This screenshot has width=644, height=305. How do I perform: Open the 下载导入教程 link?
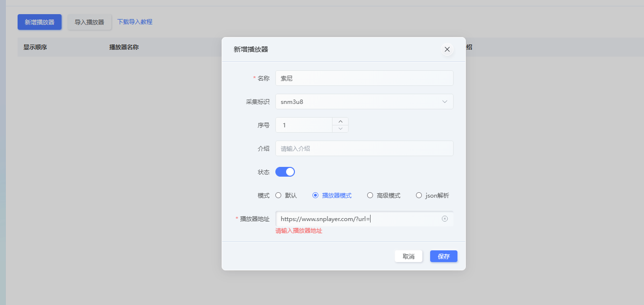(135, 22)
